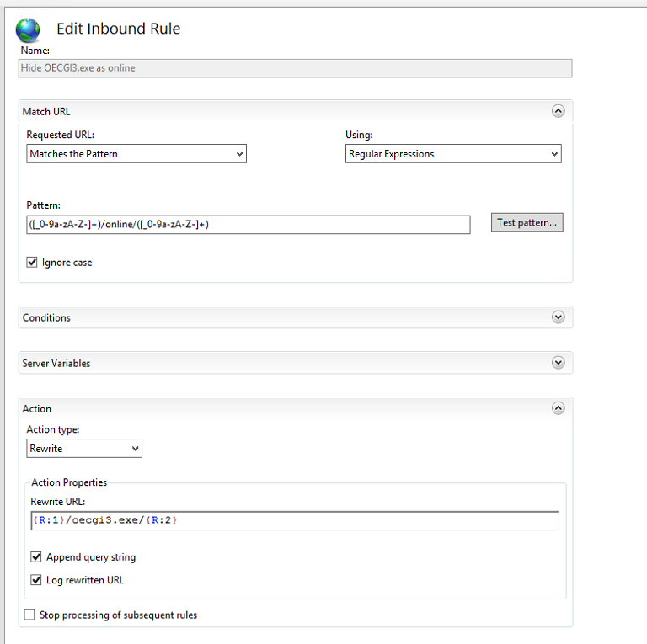Toggle the Ignore case checkbox
This screenshot has height=644, width=647.
pyautogui.click(x=32, y=262)
